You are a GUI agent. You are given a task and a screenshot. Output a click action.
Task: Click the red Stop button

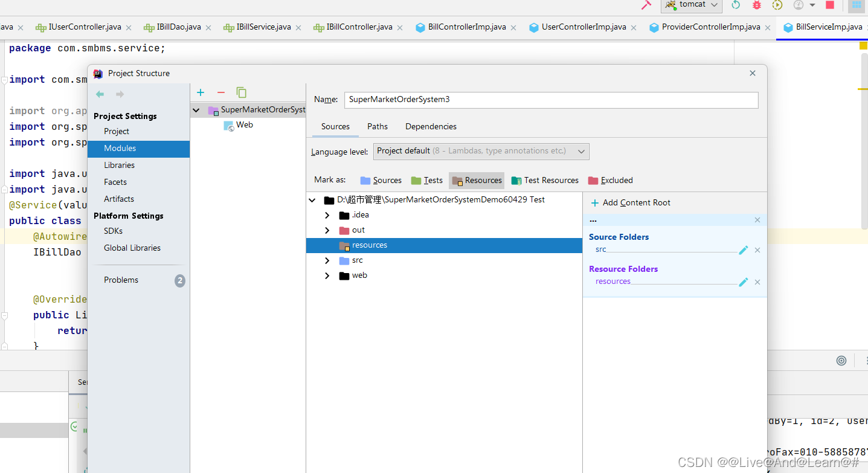[x=830, y=5]
